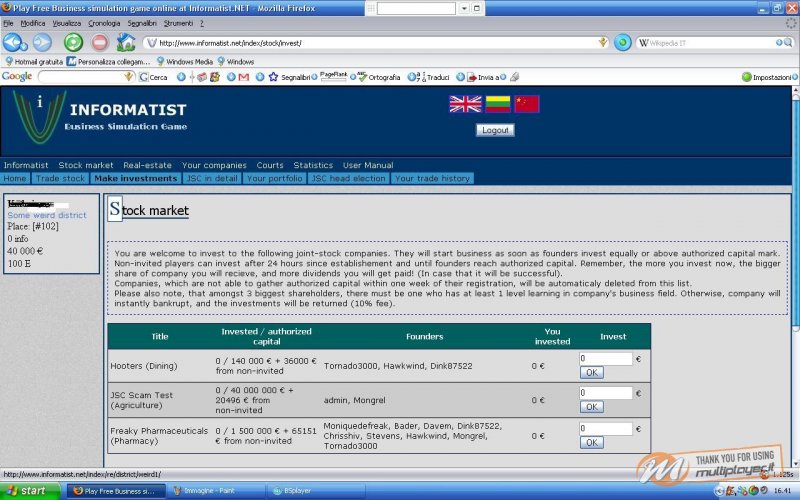The height and width of the screenshot is (500, 800).
Task: Open the Statistics nav link
Action: coord(313,165)
